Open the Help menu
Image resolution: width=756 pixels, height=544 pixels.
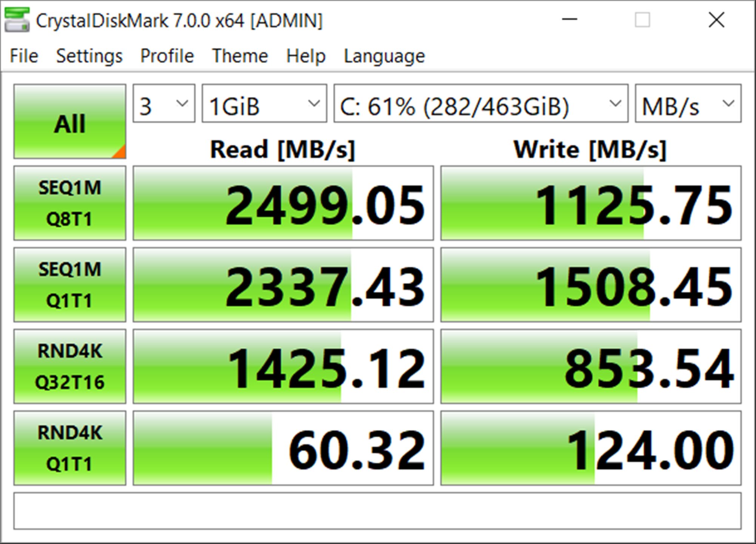pos(306,56)
